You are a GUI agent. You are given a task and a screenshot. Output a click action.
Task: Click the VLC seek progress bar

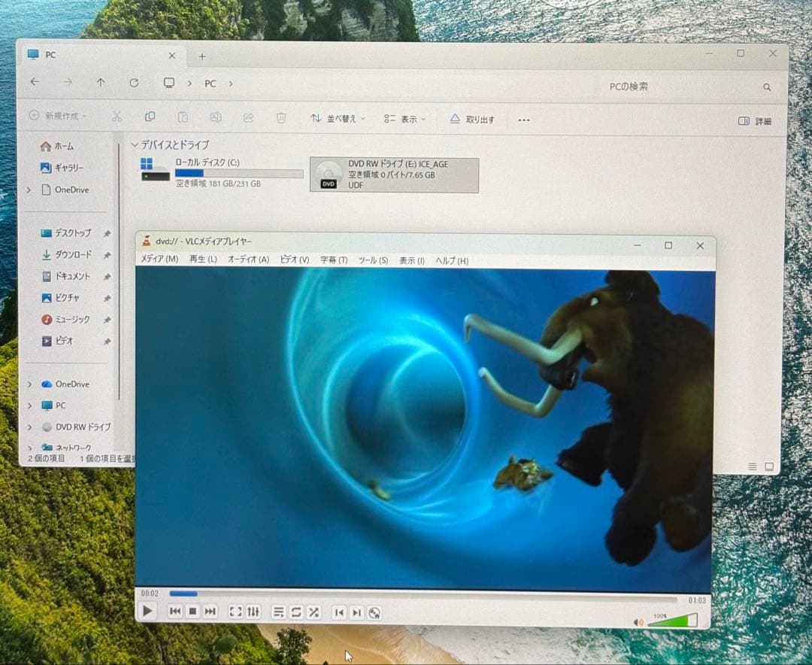pos(421,594)
